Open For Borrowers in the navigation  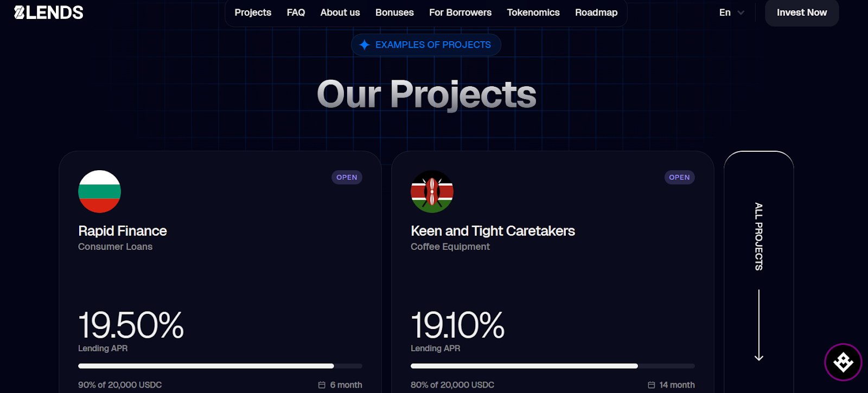pos(460,12)
